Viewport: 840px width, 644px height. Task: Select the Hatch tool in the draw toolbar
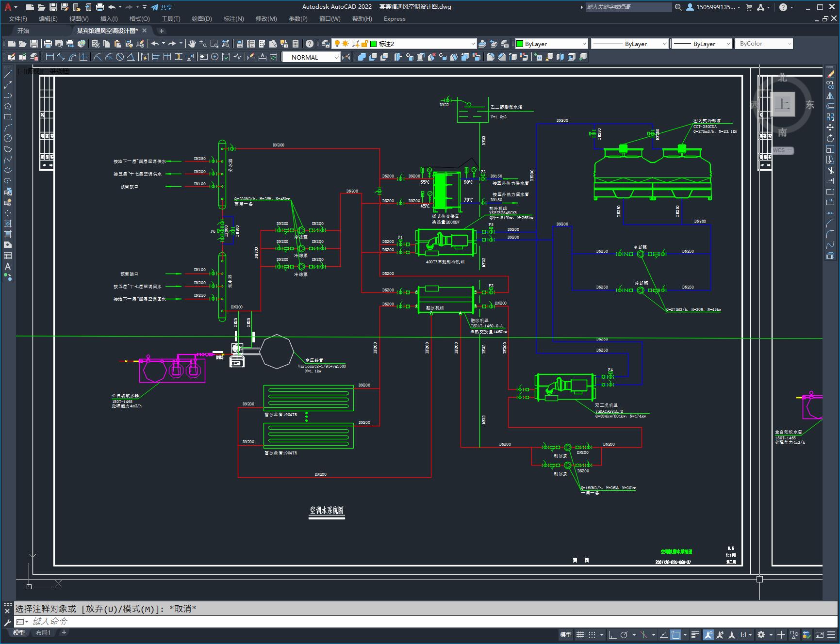click(8, 224)
